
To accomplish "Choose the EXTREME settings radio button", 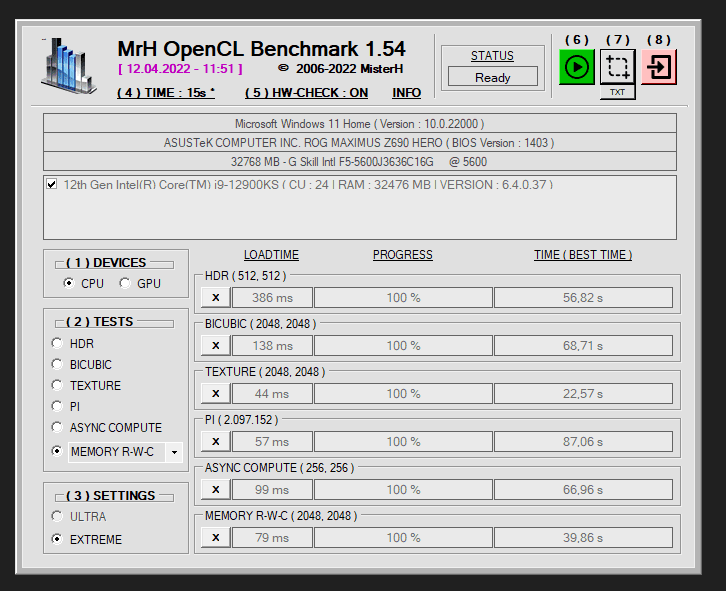I will [57, 539].
